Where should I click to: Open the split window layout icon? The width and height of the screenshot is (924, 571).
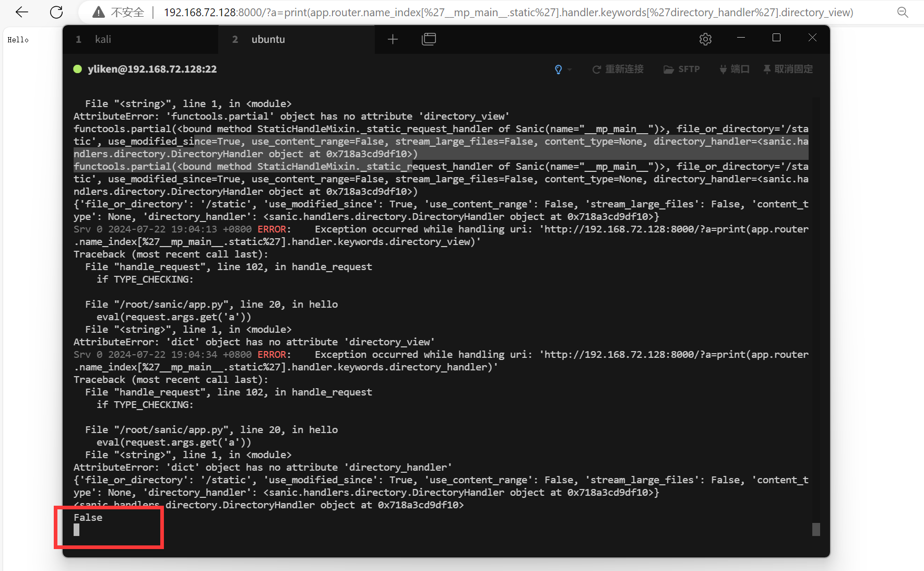429,39
